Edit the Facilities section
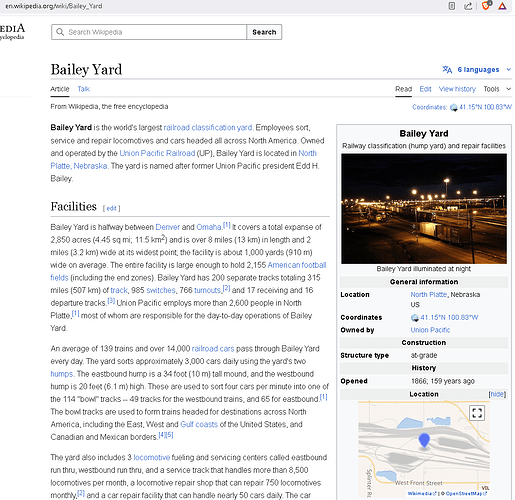 coord(111,208)
